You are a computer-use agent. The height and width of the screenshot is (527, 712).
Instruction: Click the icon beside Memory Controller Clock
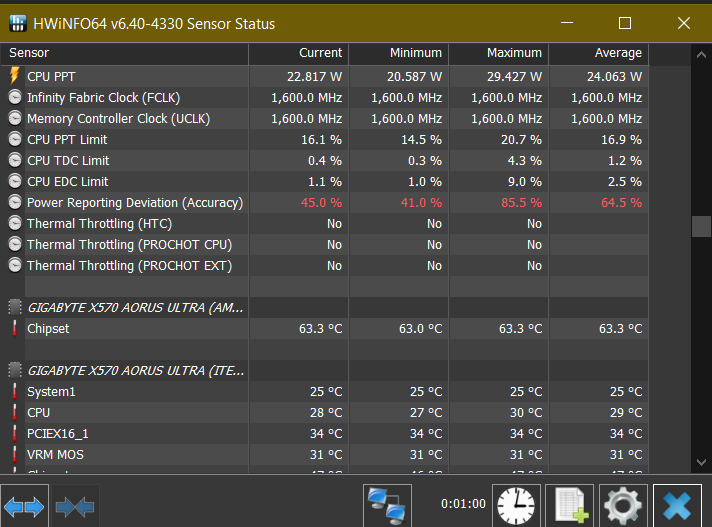pos(15,118)
